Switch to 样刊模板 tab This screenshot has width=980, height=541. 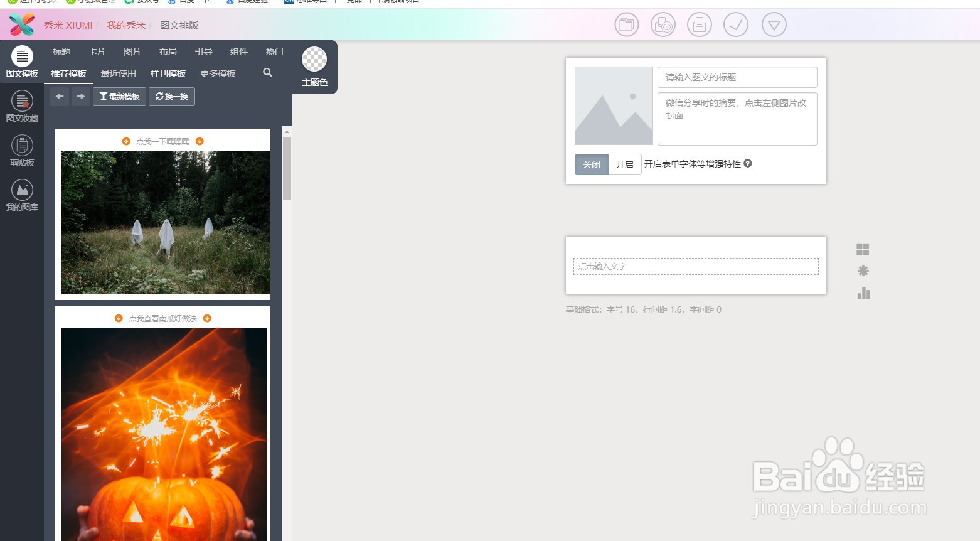click(x=168, y=73)
